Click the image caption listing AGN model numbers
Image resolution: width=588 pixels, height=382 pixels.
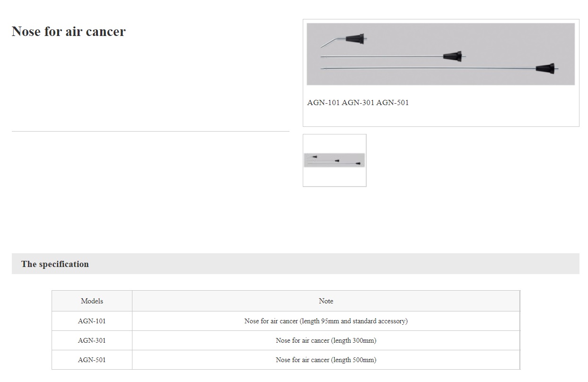[358, 103]
